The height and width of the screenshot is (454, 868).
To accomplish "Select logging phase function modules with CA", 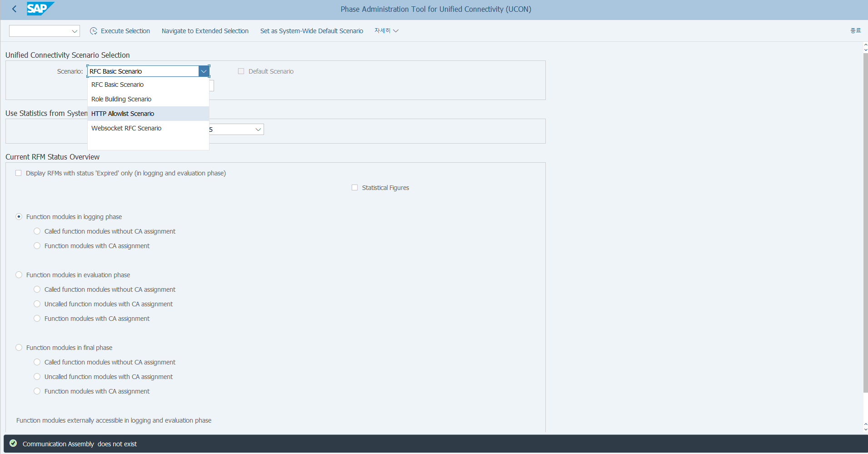I will tap(37, 246).
